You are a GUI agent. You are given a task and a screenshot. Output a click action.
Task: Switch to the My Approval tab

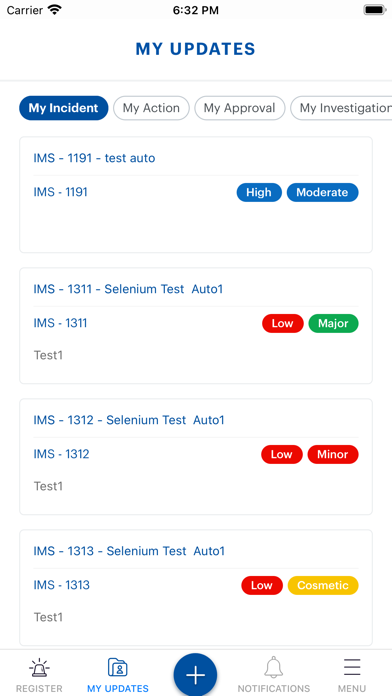coord(240,108)
